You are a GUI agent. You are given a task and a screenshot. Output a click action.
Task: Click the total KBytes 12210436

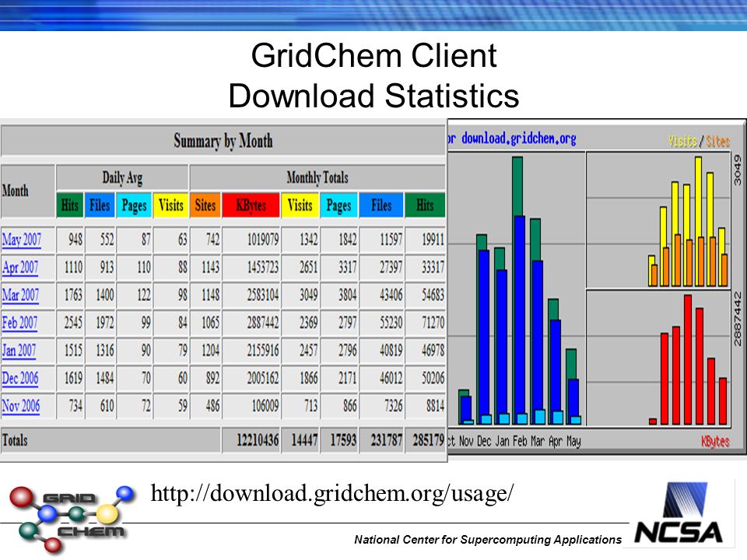click(258, 440)
